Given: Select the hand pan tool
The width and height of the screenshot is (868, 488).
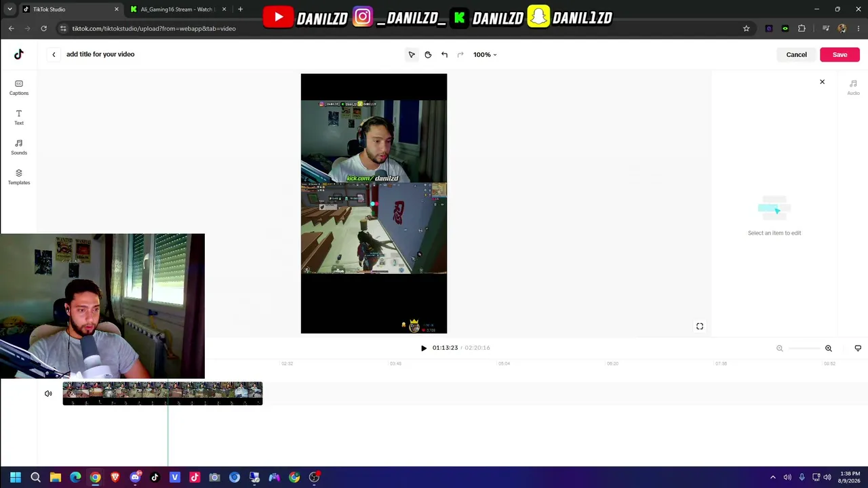Looking at the screenshot, I should tap(428, 54).
